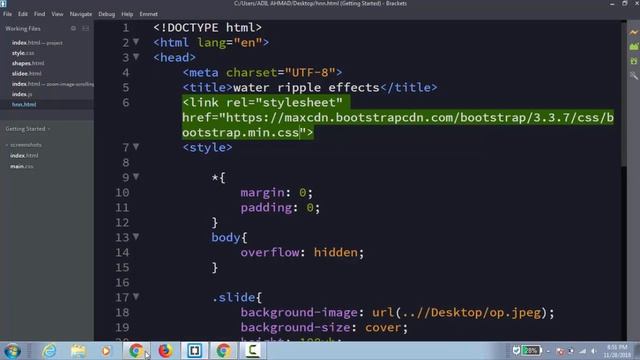Open the Camtasia recorder taskbar icon
Image resolution: width=640 pixels, height=360 pixels.
tap(253, 351)
